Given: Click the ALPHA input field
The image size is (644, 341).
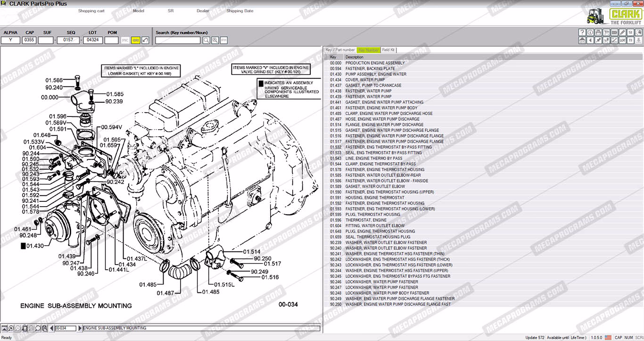Looking at the screenshot, I should (10, 41).
